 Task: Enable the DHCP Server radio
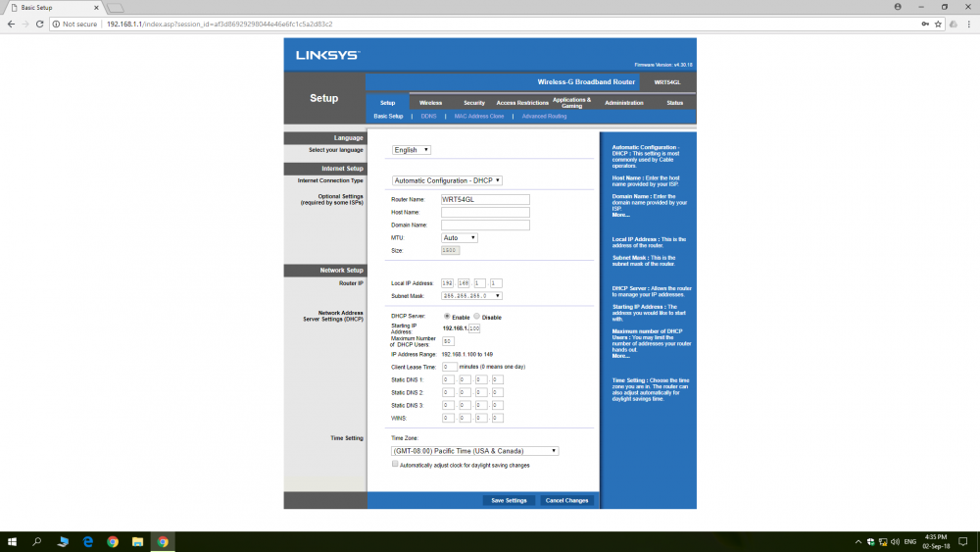click(x=447, y=317)
